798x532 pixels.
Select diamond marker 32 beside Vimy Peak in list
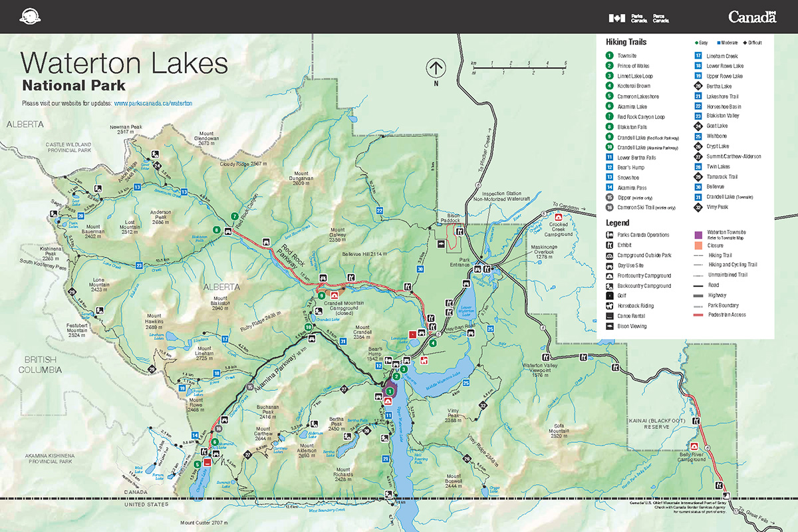tap(698, 207)
